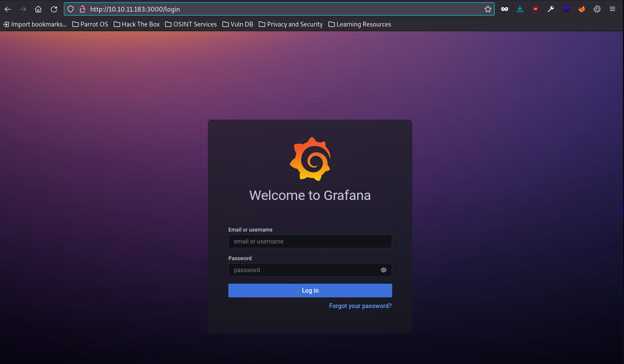This screenshot has width=624, height=364.
Task: Open the cookie extension icon
Action: [597, 9]
